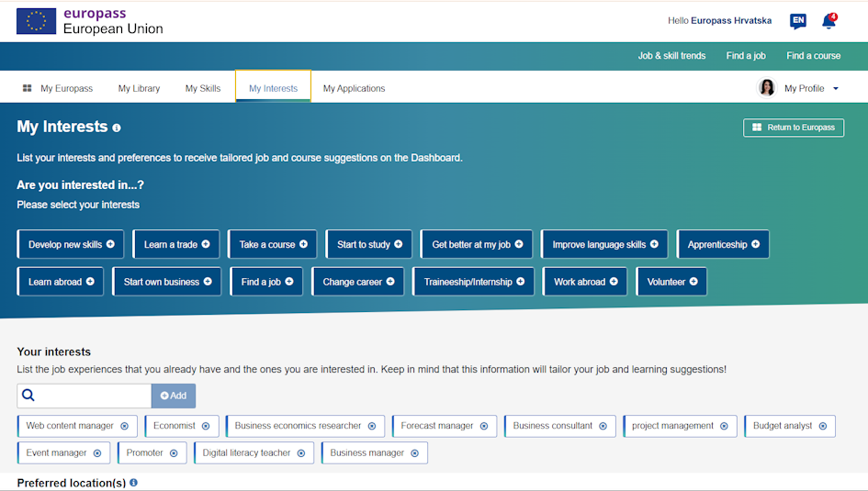The height and width of the screenshot is (491, 868).
Task: Select the Traineeship/Internship interest
Action: [x=473, y=282]
